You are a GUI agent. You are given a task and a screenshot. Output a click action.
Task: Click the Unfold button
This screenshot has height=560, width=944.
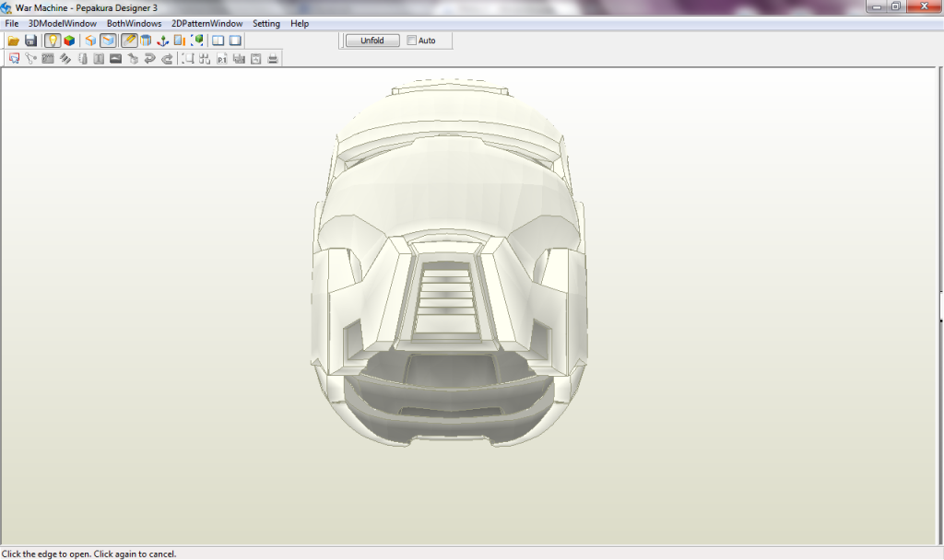(372, 41)
